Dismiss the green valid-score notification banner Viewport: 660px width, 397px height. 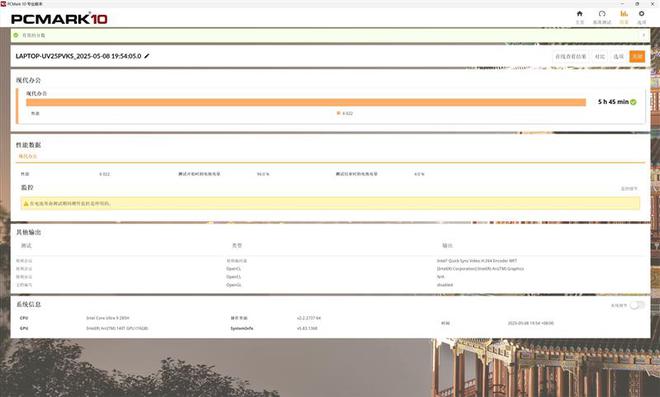coord(644,35)
